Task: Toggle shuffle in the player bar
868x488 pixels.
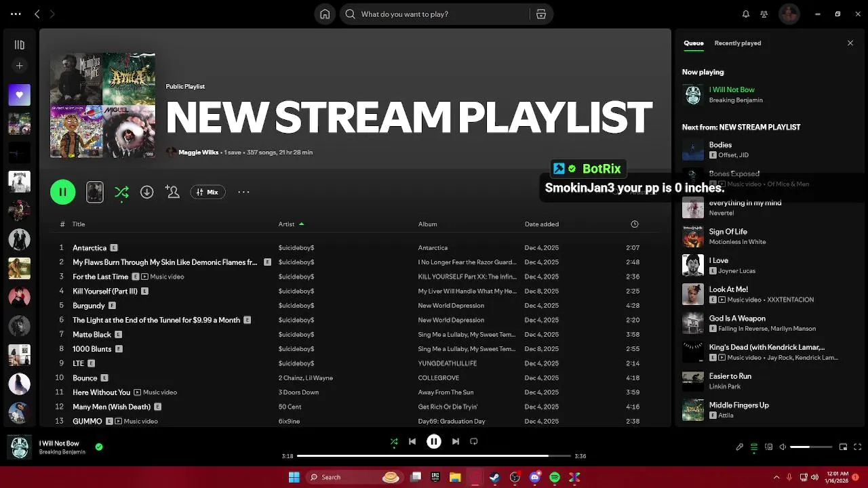Action: coord(394,441)
